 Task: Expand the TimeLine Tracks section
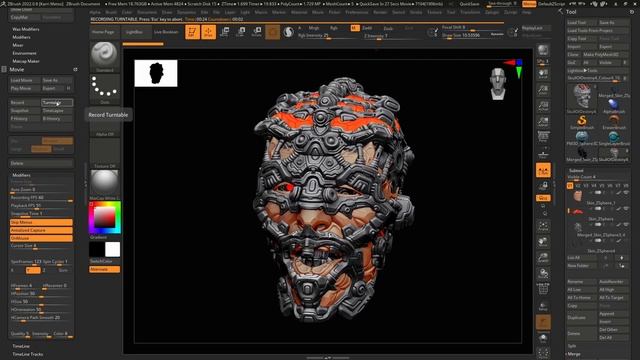click(27, 354)
